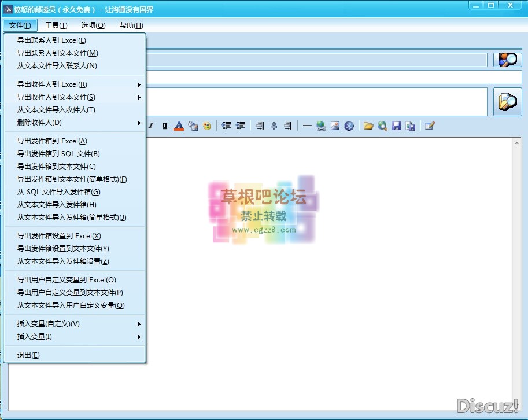Click the contact lookup button top right
The image size is (528, 420).
click(507, 60)
